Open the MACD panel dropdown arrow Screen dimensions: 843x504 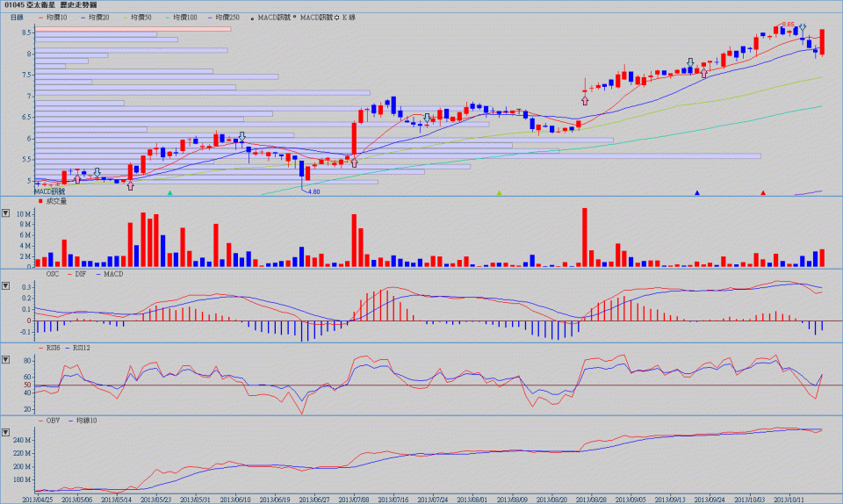pos(6,286)
